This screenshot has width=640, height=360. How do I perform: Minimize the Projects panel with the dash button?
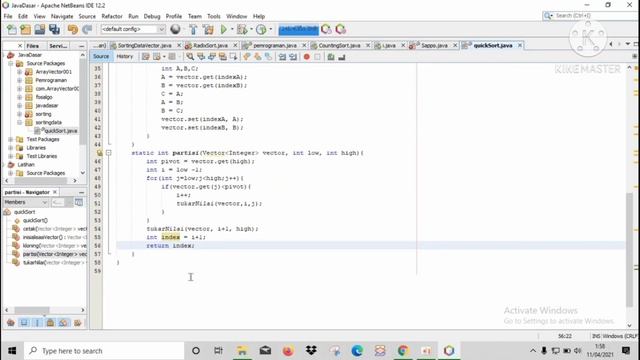pos(81,46)
